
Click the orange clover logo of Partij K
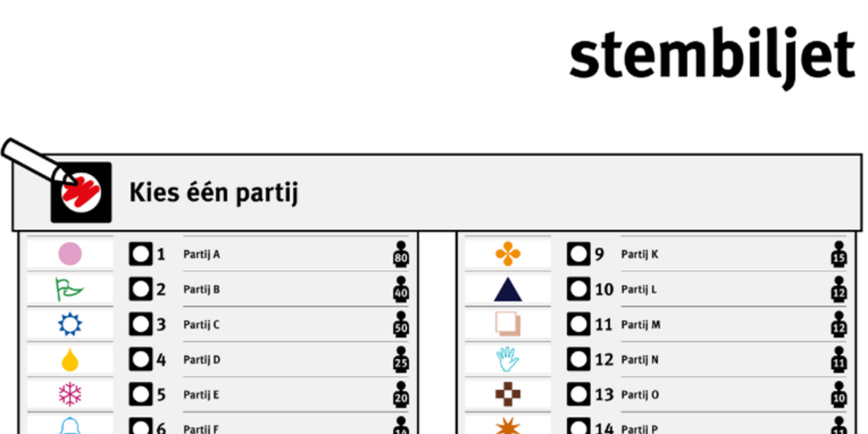(x=508, y=254)
